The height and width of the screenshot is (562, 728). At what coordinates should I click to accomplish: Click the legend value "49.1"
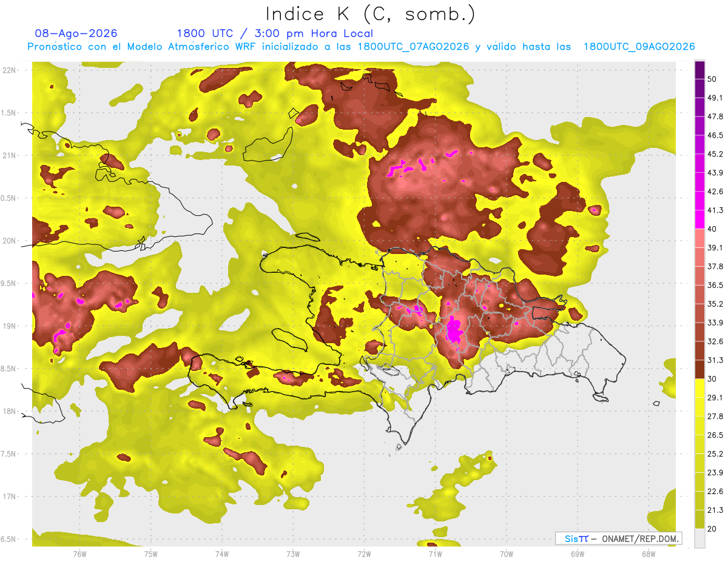(715, 98)
